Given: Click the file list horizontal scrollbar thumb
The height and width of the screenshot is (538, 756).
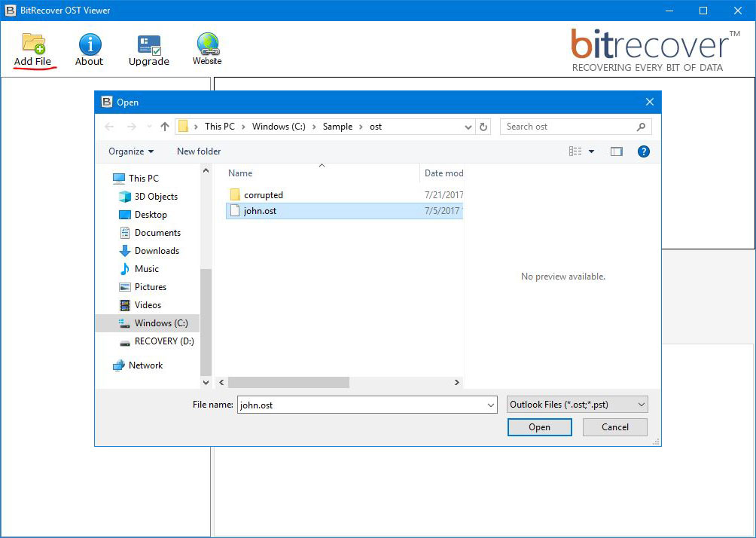Looking at the screenshot, I should pos(289,382).
